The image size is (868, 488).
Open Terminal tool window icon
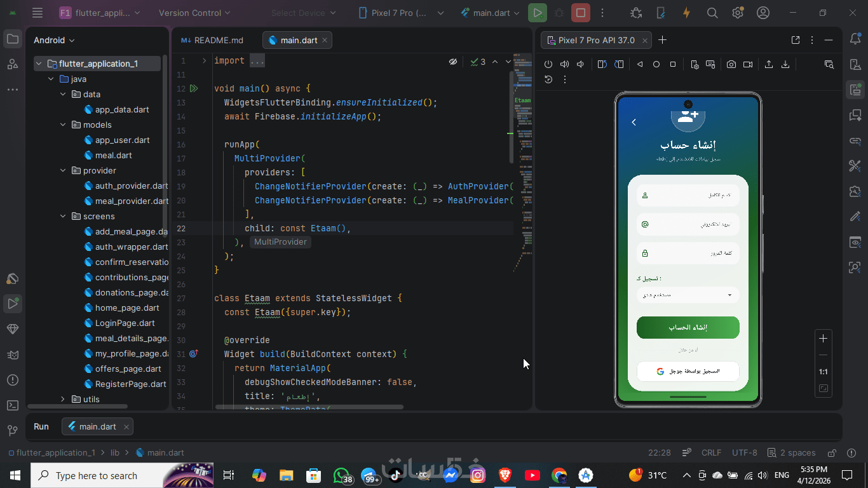tap(12, 405)
